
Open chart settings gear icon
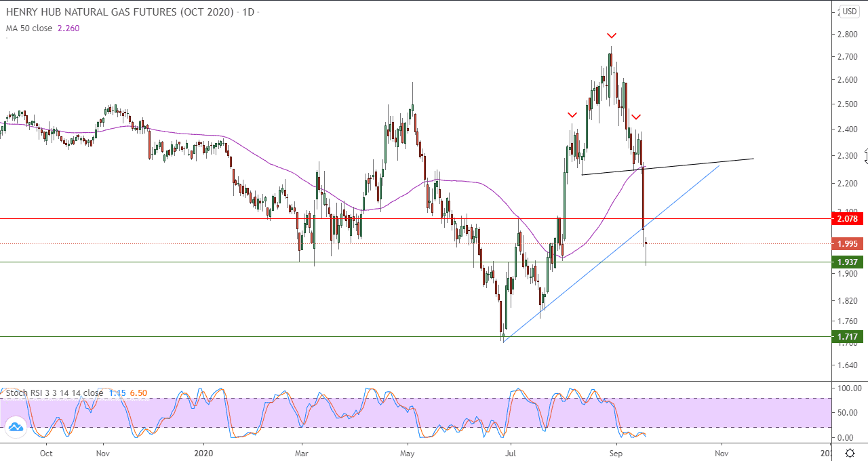click(x=850, y=454)
